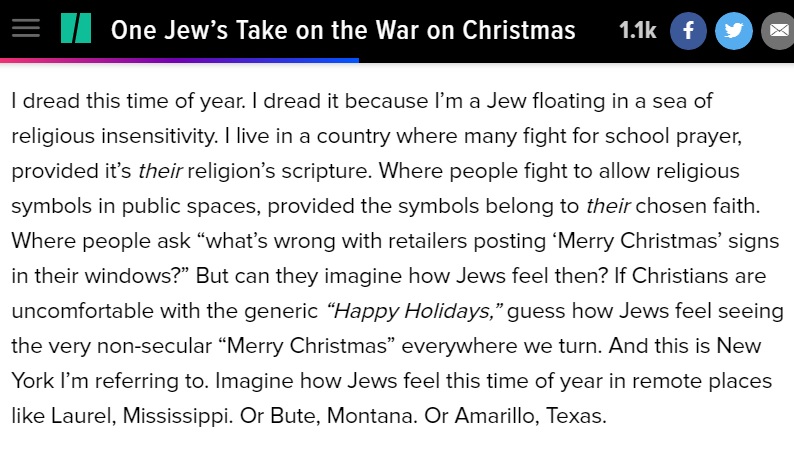Share the article on Twitter
The width and height of the screenshot is (794, 455).
coord(734,31)
